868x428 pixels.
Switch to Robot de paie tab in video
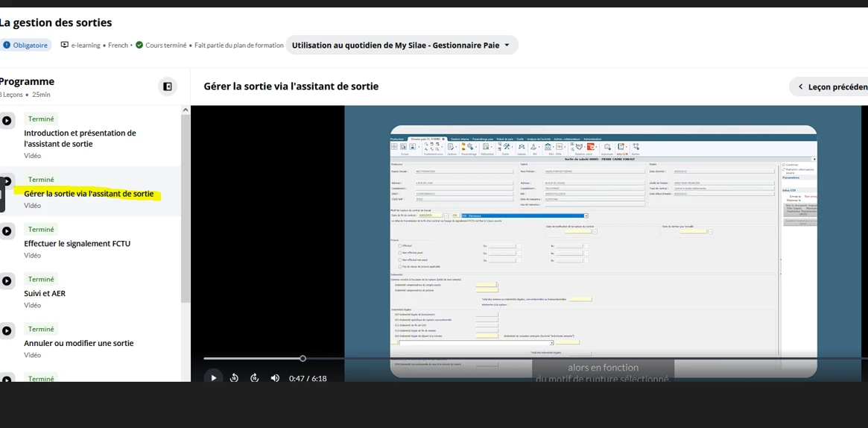tap(505, 139)
